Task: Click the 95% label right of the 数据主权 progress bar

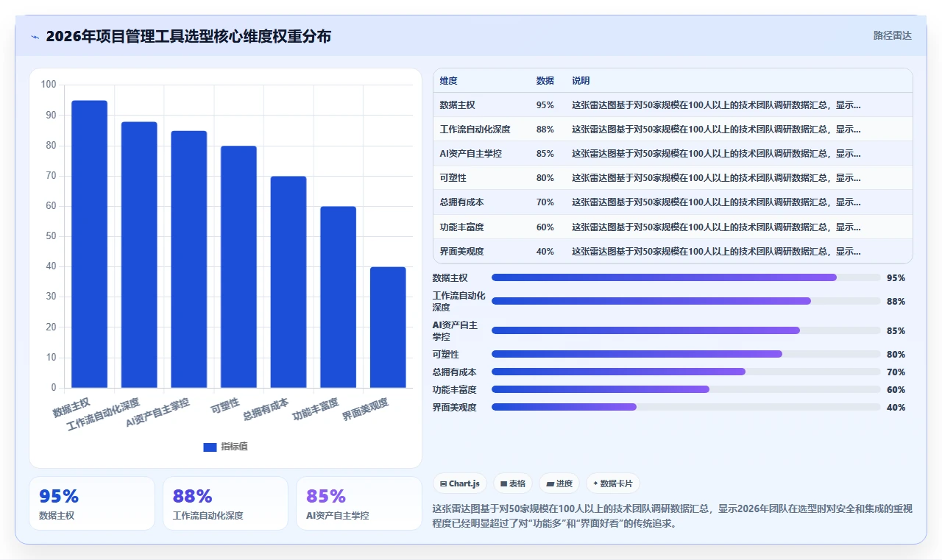Action: [x=896, y=278]
